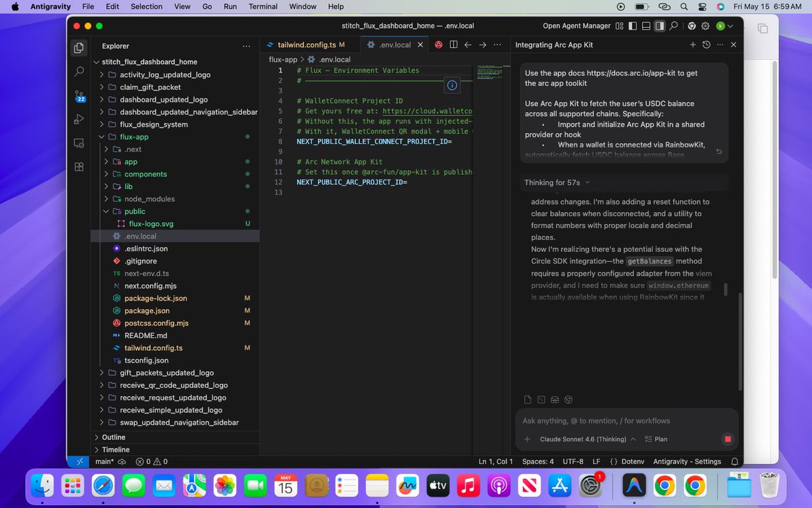Open notifications bell in status bar
This screenshot has height=508, width=812.
point(735,461)
